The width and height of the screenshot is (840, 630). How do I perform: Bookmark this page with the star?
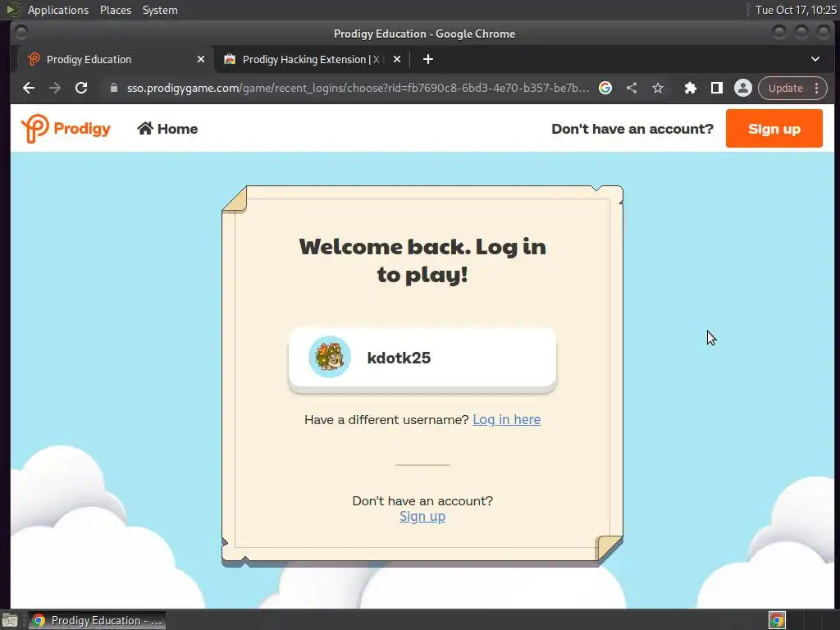coord(658,88)
